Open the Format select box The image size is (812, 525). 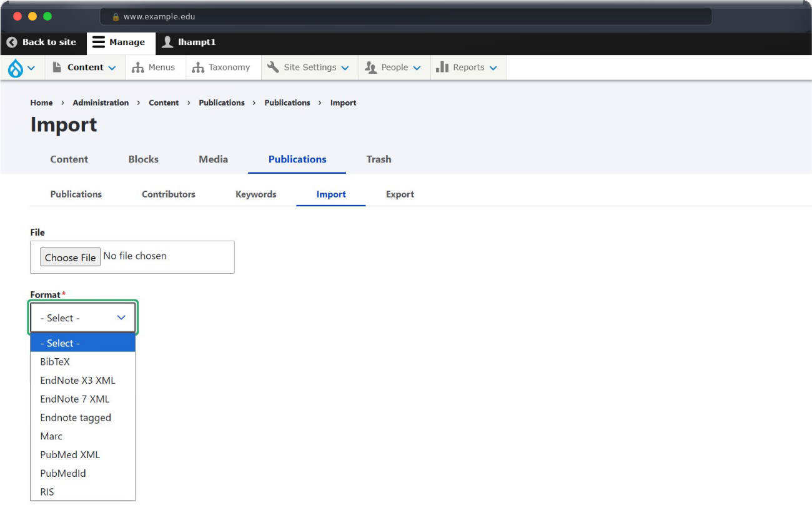(x=82, y=317)
